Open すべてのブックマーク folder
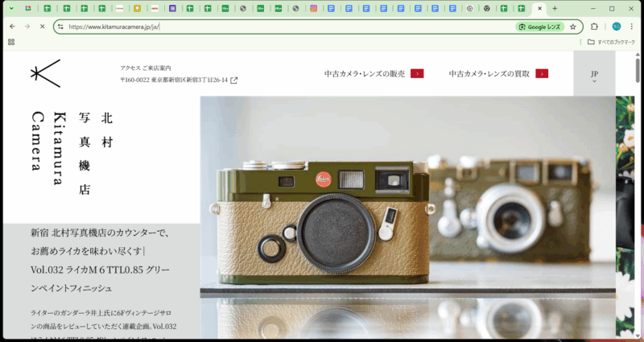Viewport: 644px width, 342px height. 611,42
